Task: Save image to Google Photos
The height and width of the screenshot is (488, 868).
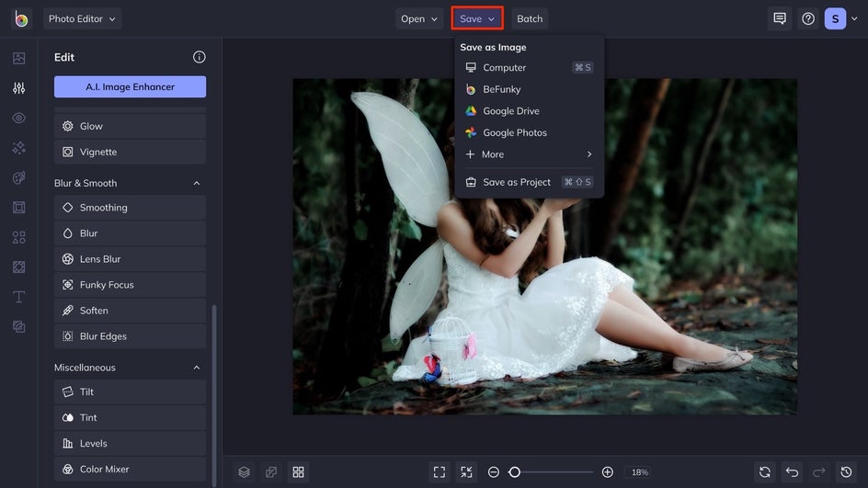Action: (530, 132)
